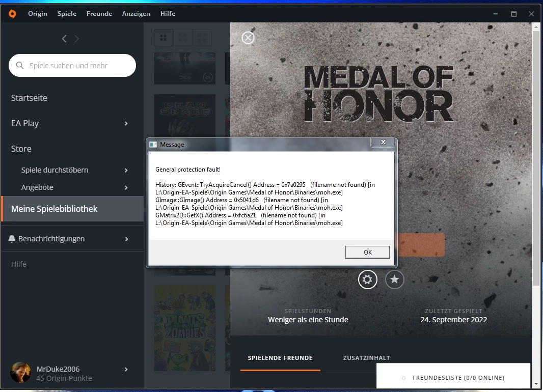Minimize the Origin window
This screenshot has height=392, width=543.
pos(496,14)
